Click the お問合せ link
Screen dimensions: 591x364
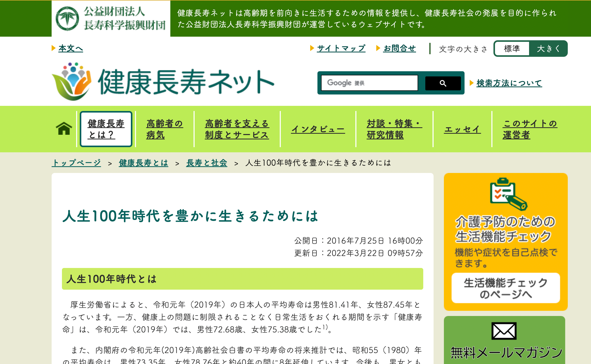(x=400, y=48)
